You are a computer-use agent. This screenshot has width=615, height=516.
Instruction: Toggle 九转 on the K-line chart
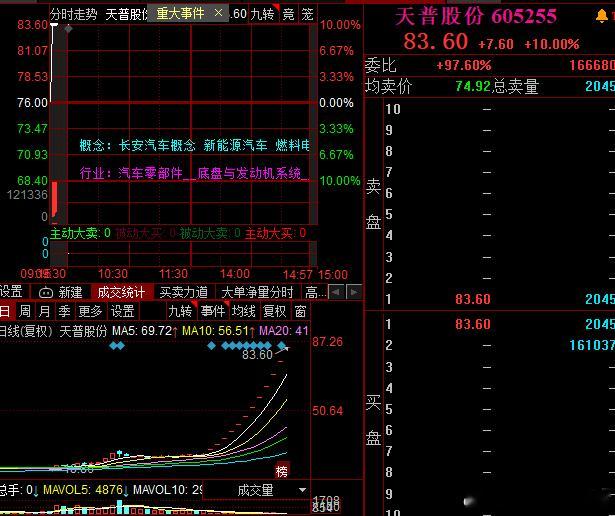180,311
